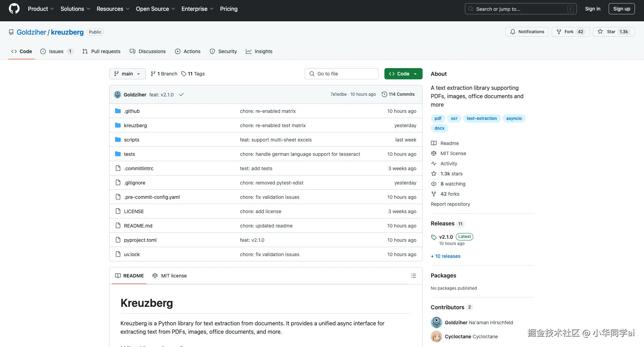Image resolution: width=644 pixels, height=347 pixels.
Task: Expand the Resources menu
Action: pos(113,9)
